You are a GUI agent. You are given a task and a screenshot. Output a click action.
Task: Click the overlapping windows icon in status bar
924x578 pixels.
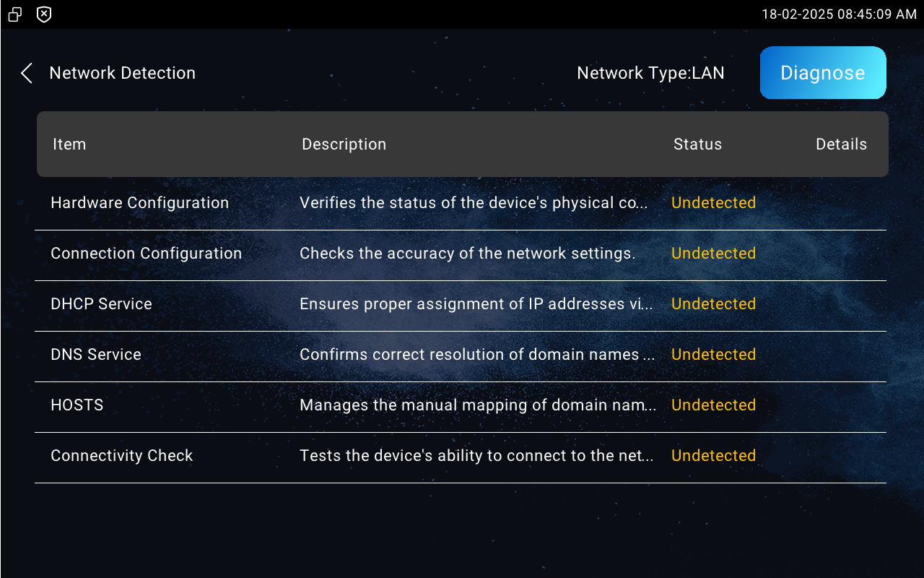coord(15,14)
